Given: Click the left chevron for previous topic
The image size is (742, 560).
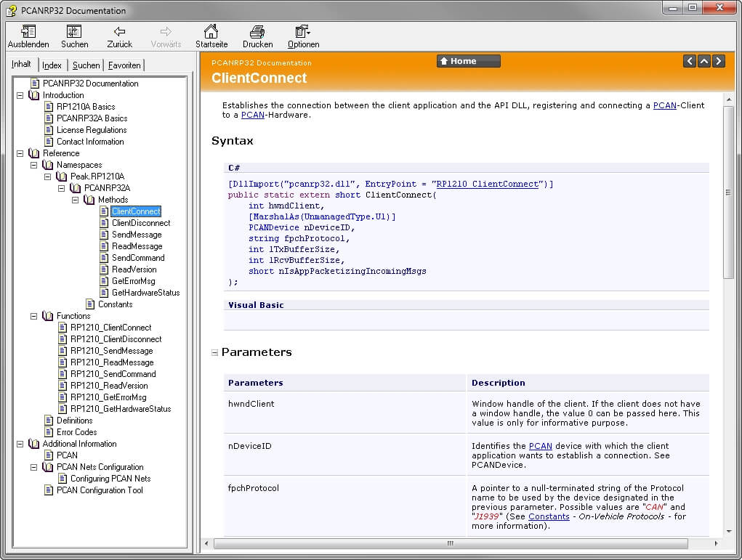Looking at the screenshot, I should coord(689,61).
